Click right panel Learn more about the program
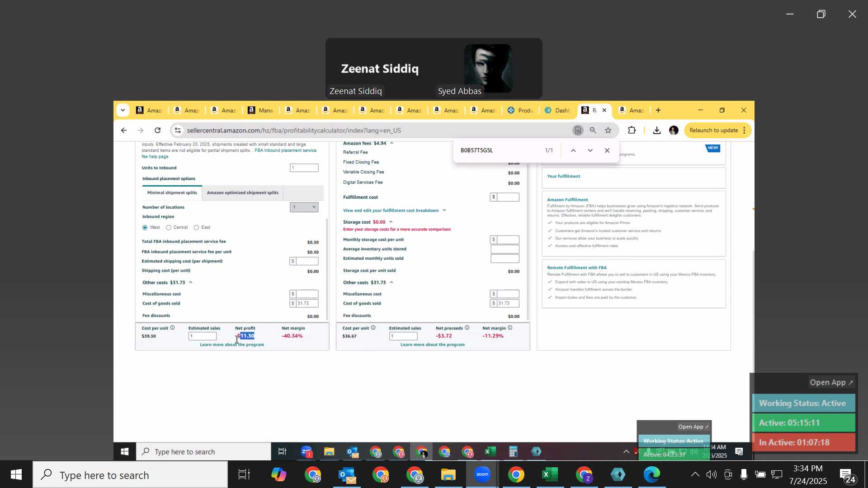The image size is (868, 488). (433, 345)
